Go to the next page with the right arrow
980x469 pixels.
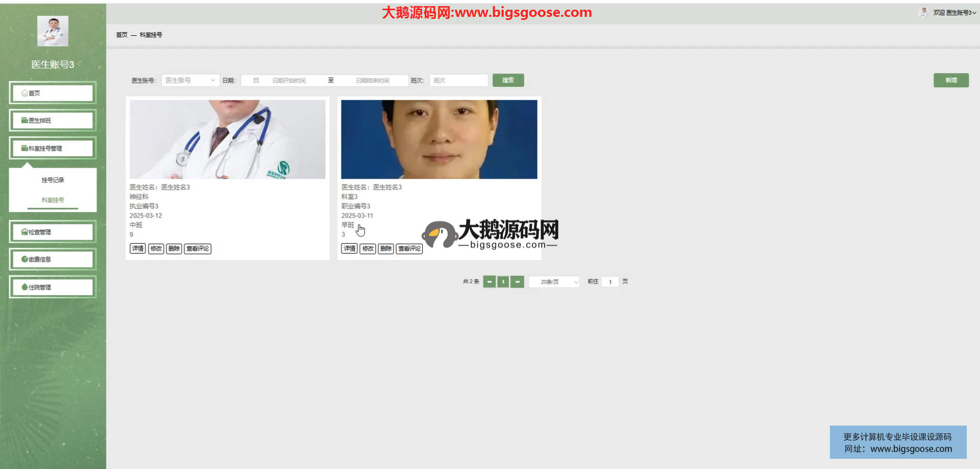coord(517,282)
